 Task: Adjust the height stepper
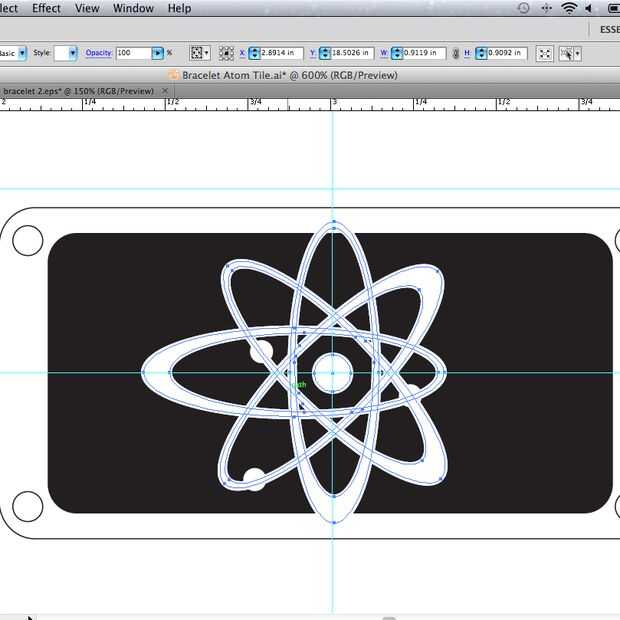pyautogui.click(x=481, y=53)
